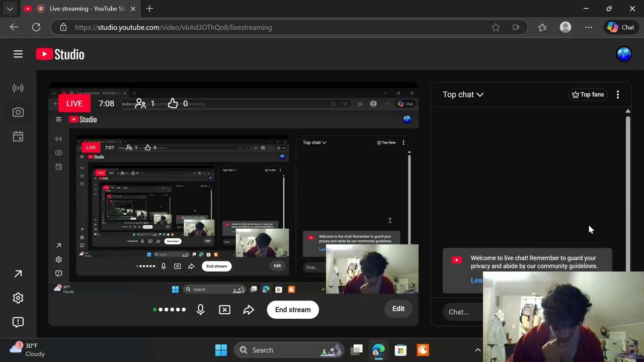Image resolution: width=644 pixels, height=362 pixels.
Task: Click the Chat message input field
Action: pos(463,312)
